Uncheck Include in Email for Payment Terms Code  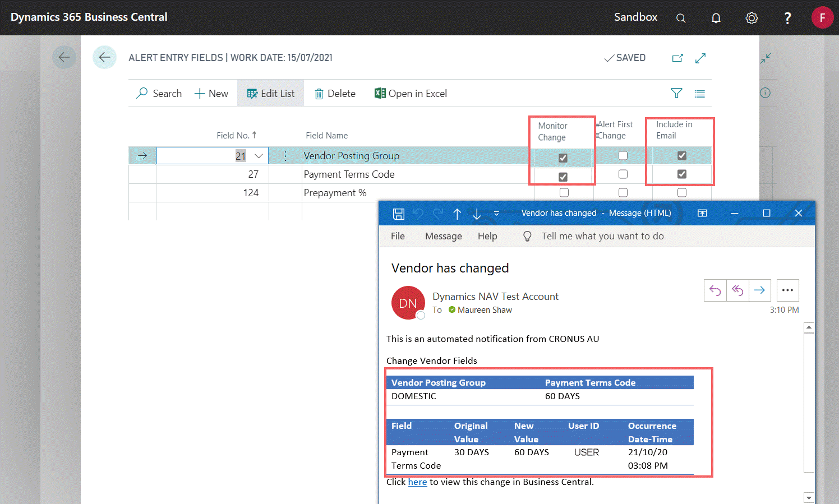pyautogui.click(x=682, y=174)
